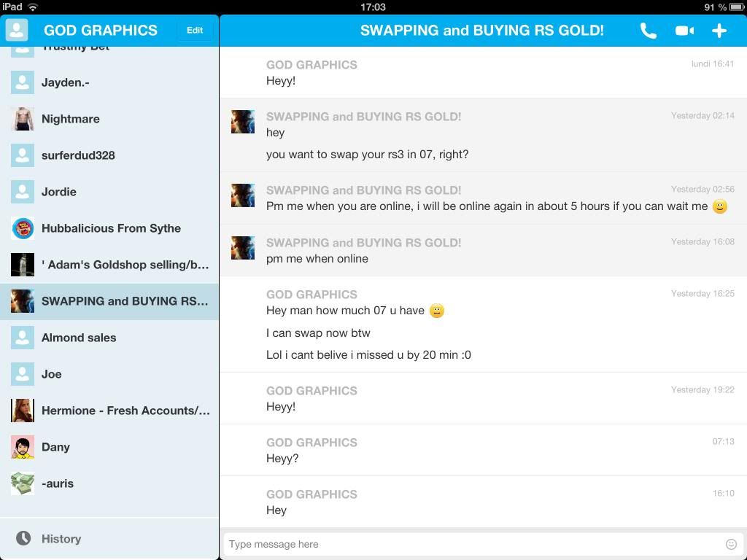Open the emoticon picker in message box
747x560 pixels.
point(731,544)
